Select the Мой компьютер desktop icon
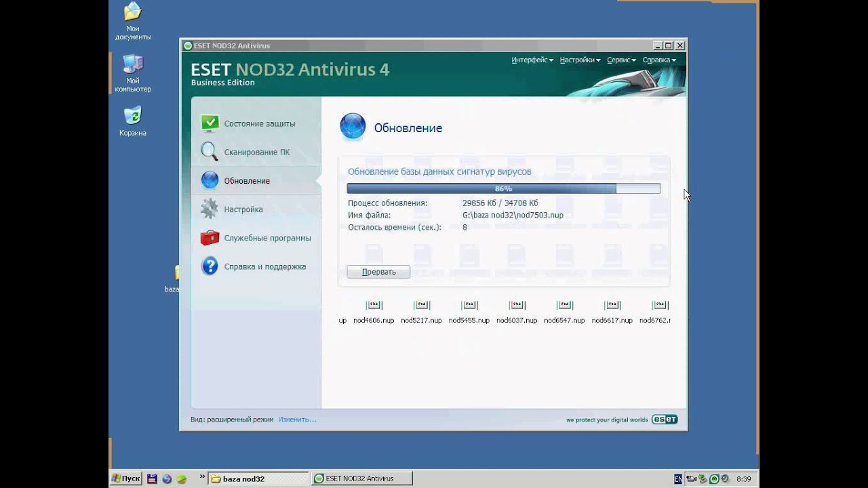Viewport: 868px width, 488px height. 133,64
